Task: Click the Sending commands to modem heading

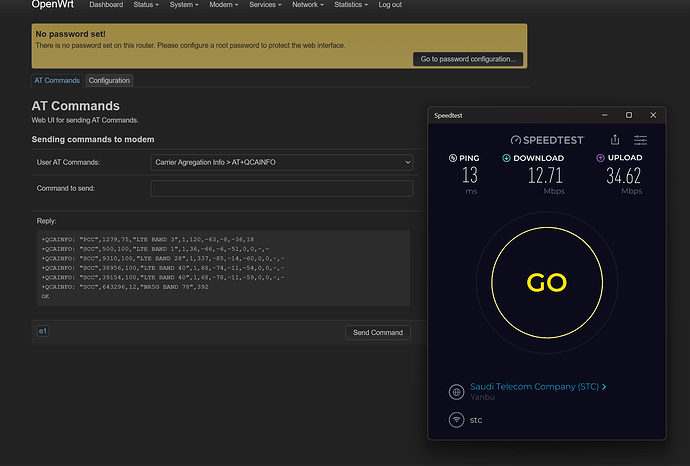Action: click(x=93, y=139)
